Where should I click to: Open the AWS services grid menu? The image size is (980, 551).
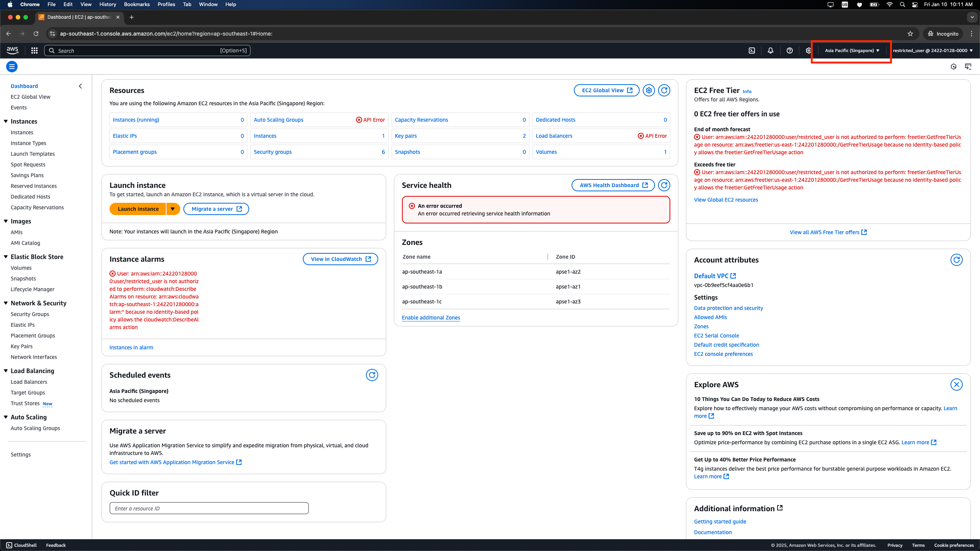tap(34, 51)
